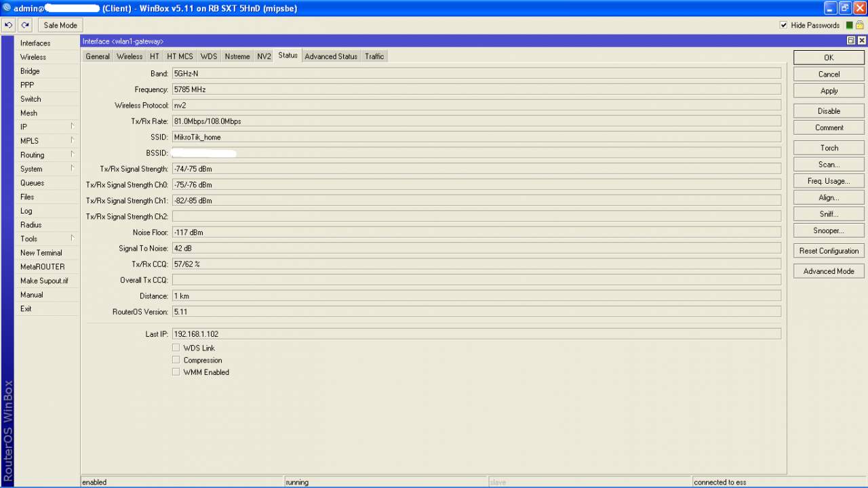The height and width of the screenshot is (488, 868).
Task: Expand the IP submenu
Action: pos(47,127)
